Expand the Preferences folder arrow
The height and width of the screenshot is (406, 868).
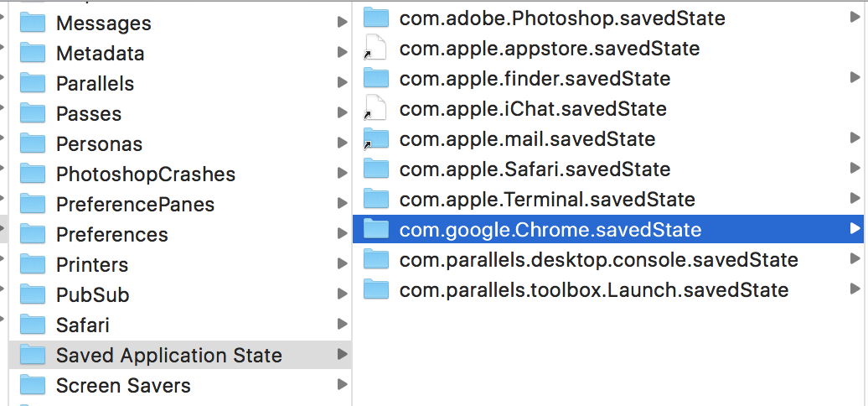pyautogui.click(x=342, y=235)
